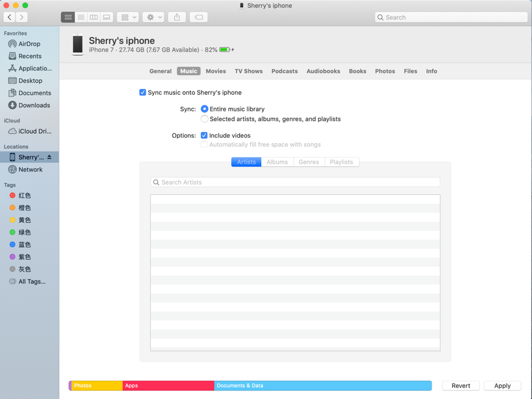Switch Finder to list view

pos(81,18)
